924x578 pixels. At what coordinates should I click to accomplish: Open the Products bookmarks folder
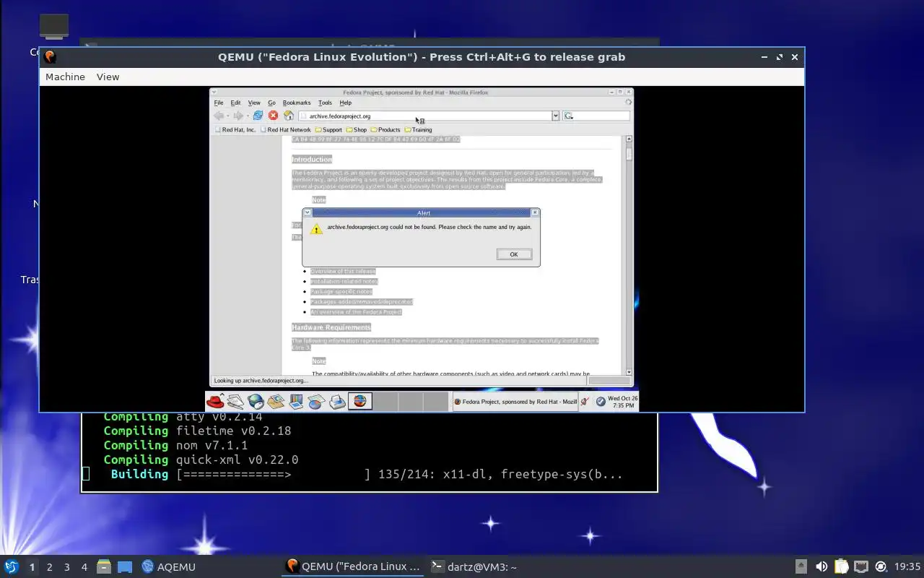pos(385,130)
